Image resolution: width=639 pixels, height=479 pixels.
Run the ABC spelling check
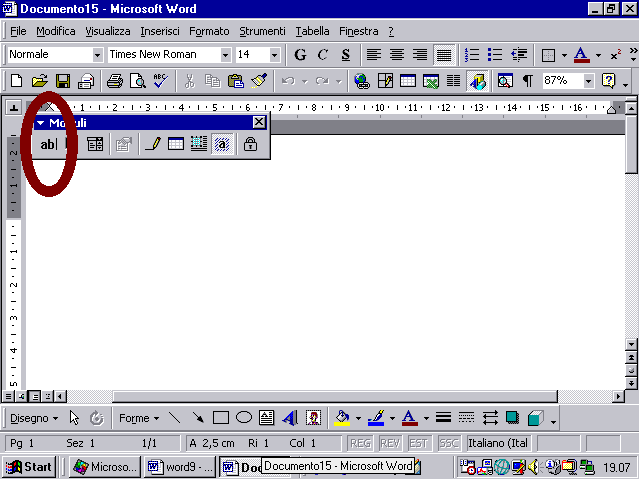click(161, 81)
